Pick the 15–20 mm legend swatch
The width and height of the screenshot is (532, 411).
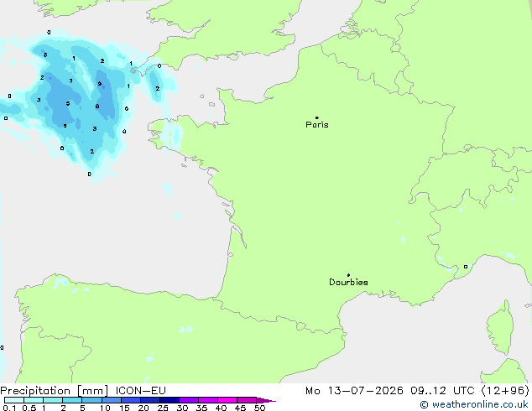tap(131, 400)
